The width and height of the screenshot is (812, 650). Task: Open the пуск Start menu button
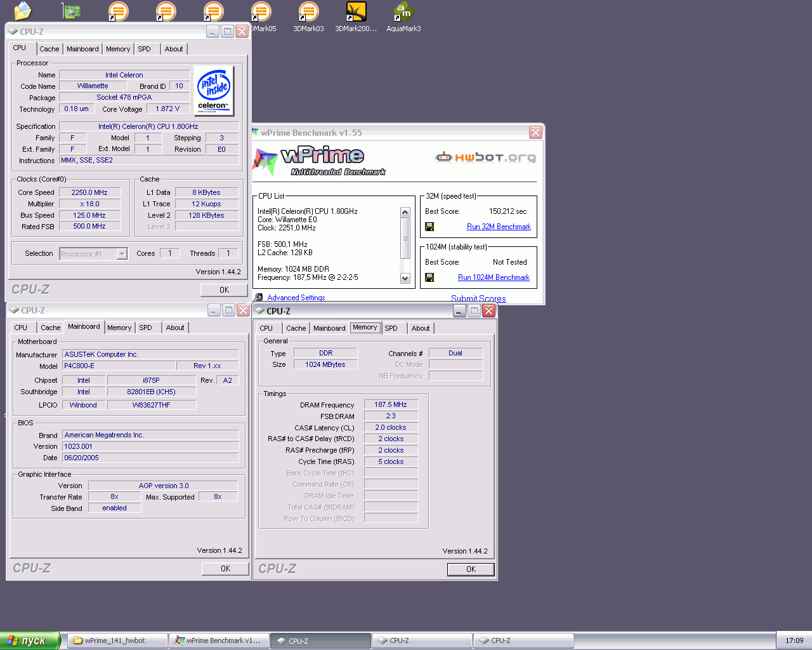(30, 640)
